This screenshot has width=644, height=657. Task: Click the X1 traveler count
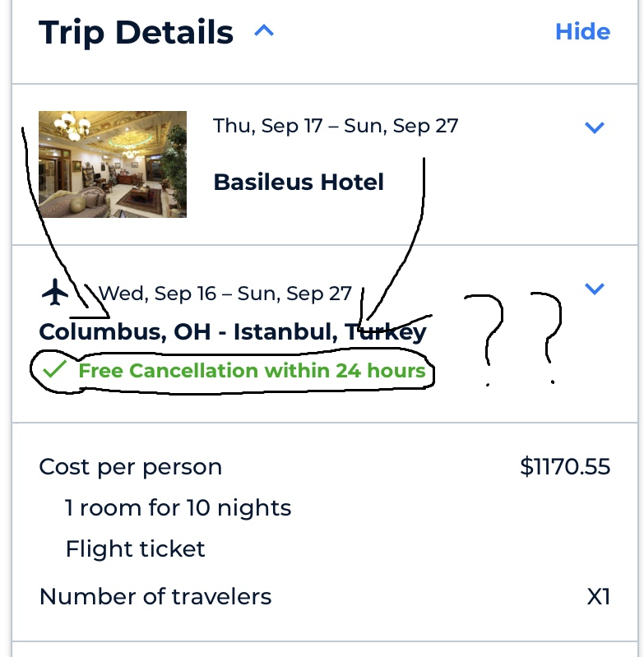coord(598,597)
